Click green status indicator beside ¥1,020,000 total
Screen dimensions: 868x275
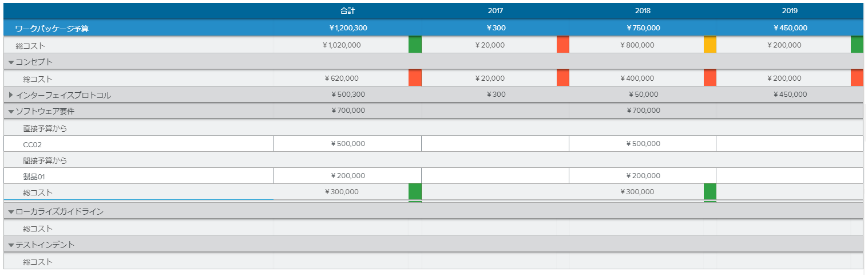coord(415,45)
